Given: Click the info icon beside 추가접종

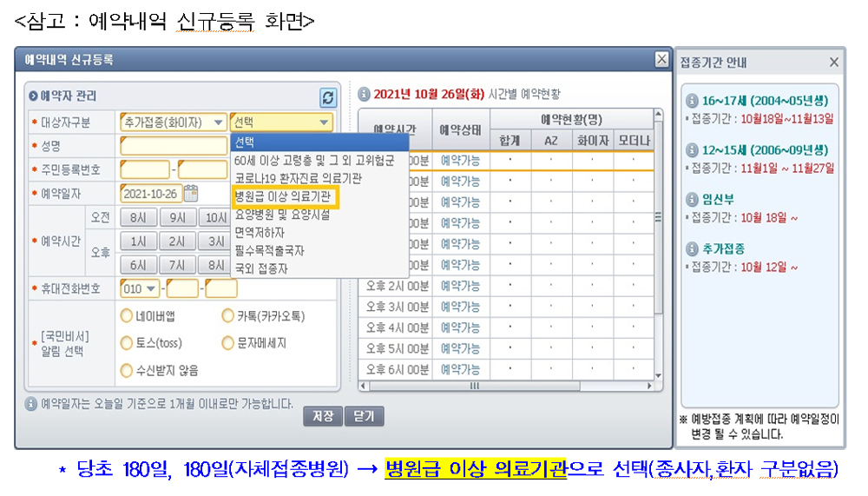Looking at the screenshot, I should click(692, 248).
